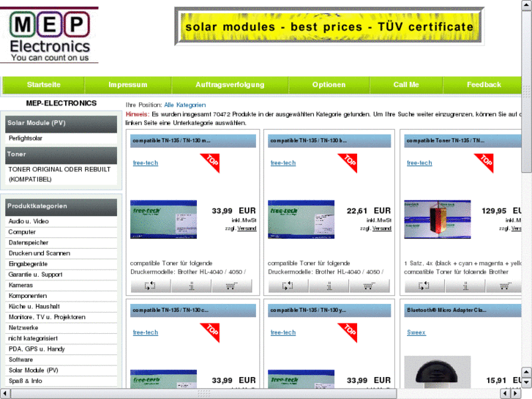Click solar modules TÜV certificate banner
This screenshot has height=399, width=532.
coord(329,26)
